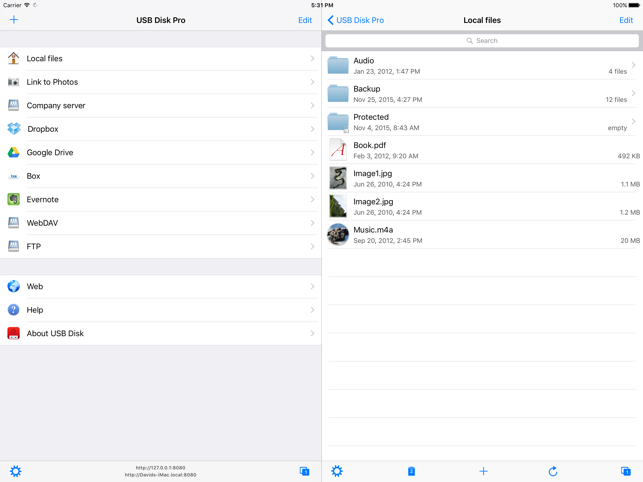
Task: Select the Google Drive icon
Action: [x=14, y=153]
